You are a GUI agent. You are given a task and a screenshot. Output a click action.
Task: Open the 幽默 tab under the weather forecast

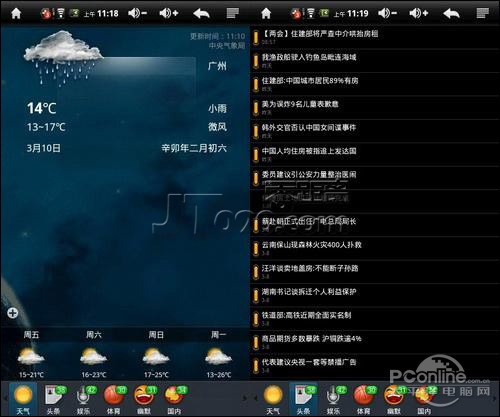tap(144, 399)
